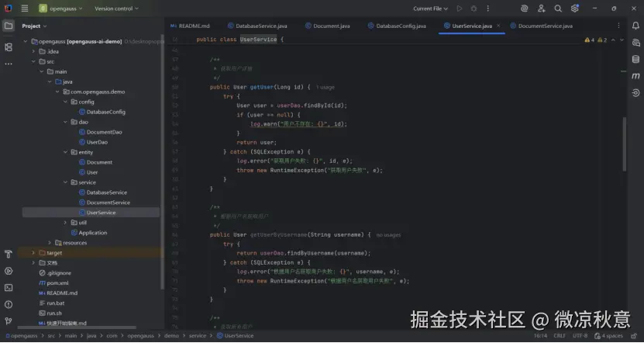
Task: Click the service breadcrumb in the navigation bar
Action: pos(198,336)
